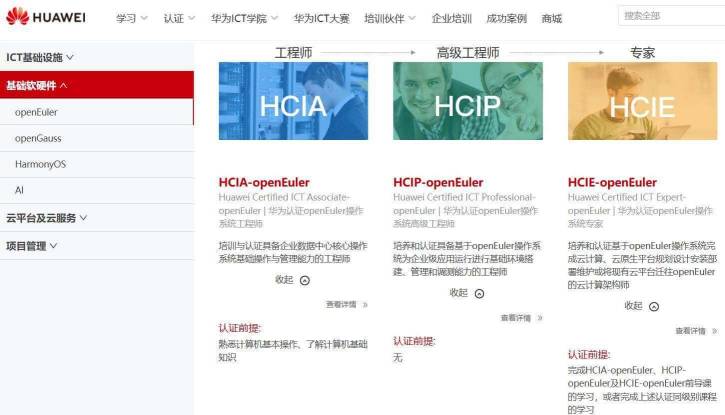Image resolution: width=725 pixels, height=415 pixels.
Task: Click the 搜索全部 search field
Action: click(x=671, y=16)
